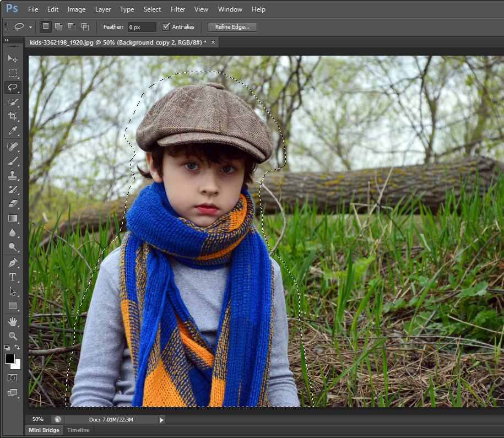Pick the Crop tool
The height and width of the screenshot is (438, 504).
pos(12,116)
